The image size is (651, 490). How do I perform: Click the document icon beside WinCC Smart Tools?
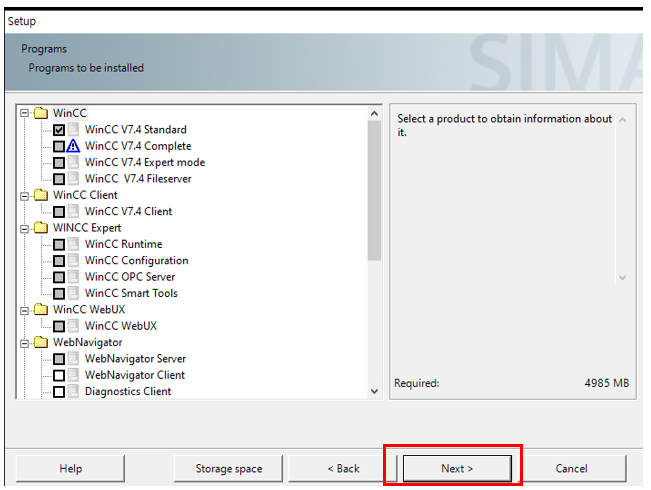click(x=73, y=293)
